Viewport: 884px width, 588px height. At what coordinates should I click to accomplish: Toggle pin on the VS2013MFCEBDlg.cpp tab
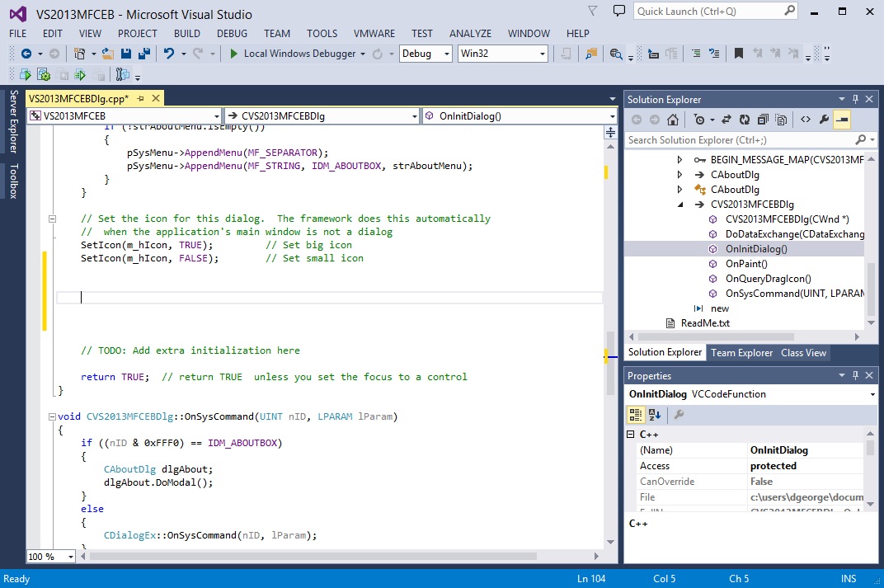140,99
